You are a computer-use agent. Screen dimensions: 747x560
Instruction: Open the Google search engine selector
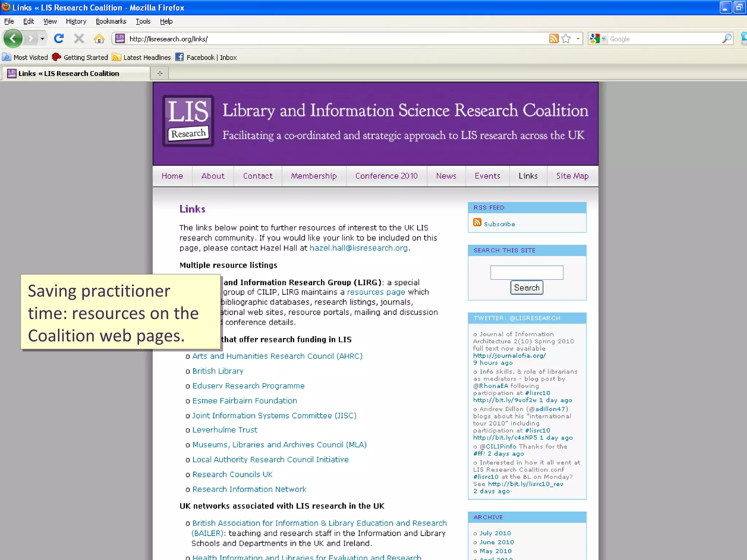(598, 39)
